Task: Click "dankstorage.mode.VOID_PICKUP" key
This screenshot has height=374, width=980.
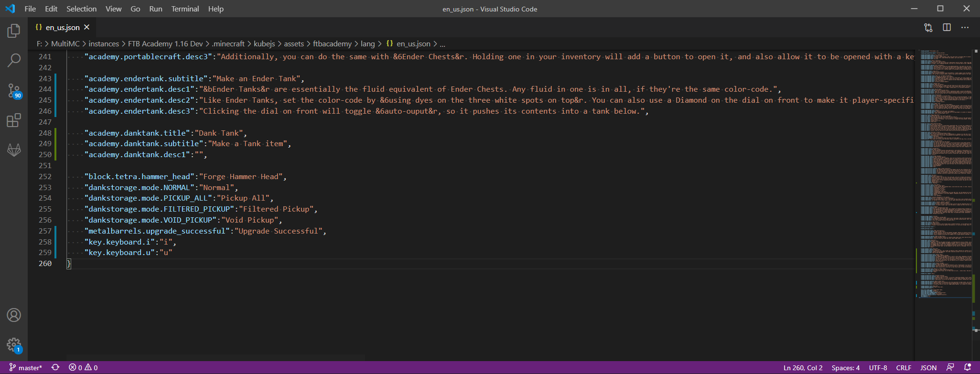Action: point(151,220)
